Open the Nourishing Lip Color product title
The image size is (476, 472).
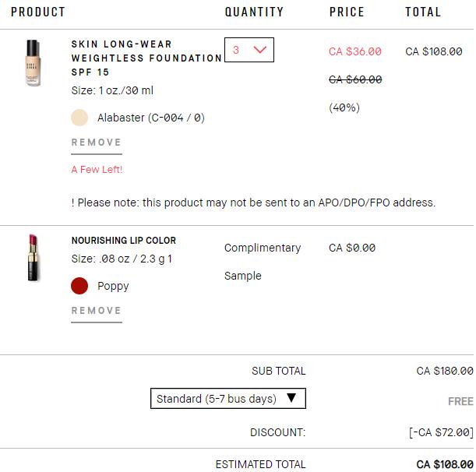tap(124, 241)
